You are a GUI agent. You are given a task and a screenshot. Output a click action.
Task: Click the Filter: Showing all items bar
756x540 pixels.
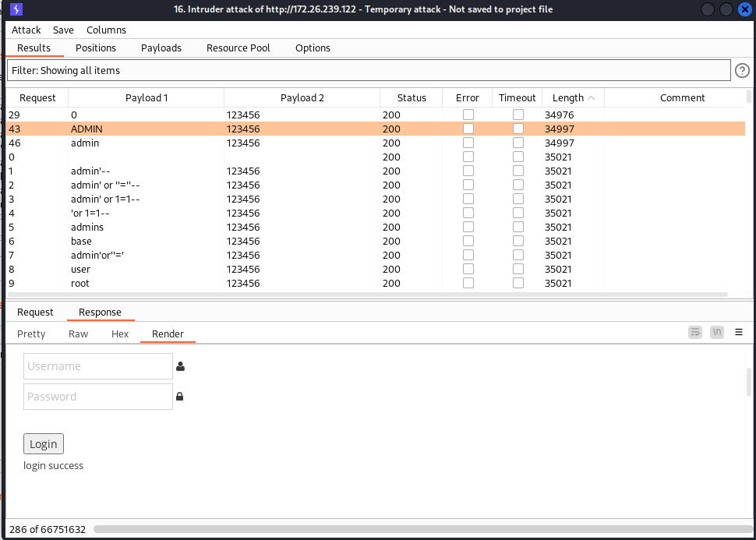point(369,70)
